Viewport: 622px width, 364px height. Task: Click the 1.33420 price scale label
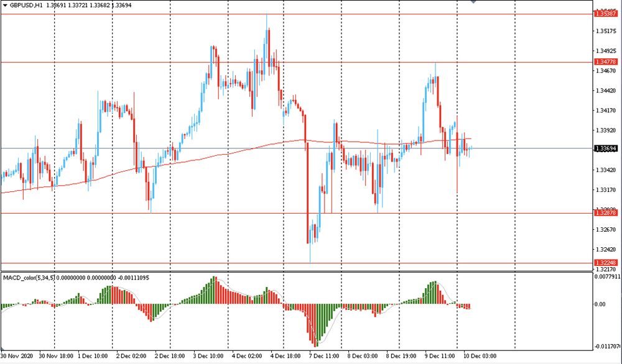(606, 170)
